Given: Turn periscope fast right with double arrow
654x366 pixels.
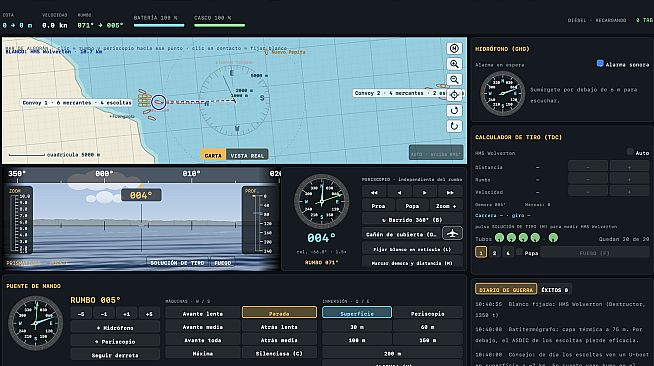Looking at the screenshot, I should (450, 192).
